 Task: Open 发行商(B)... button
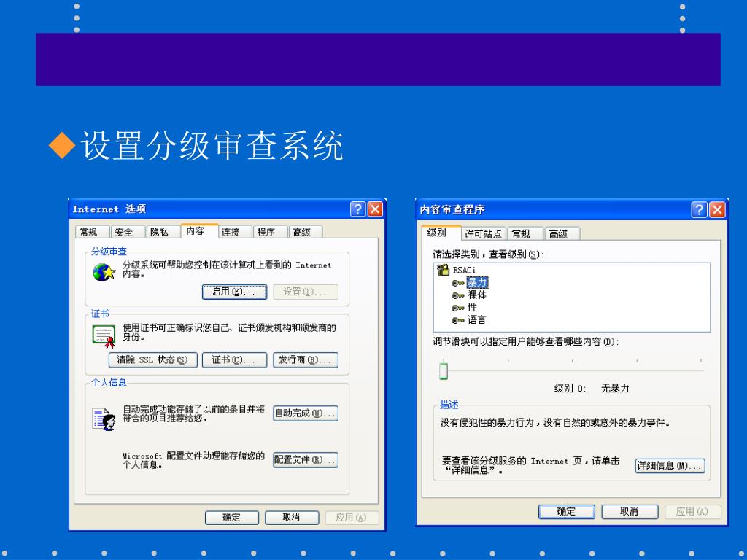pos(306,360)
